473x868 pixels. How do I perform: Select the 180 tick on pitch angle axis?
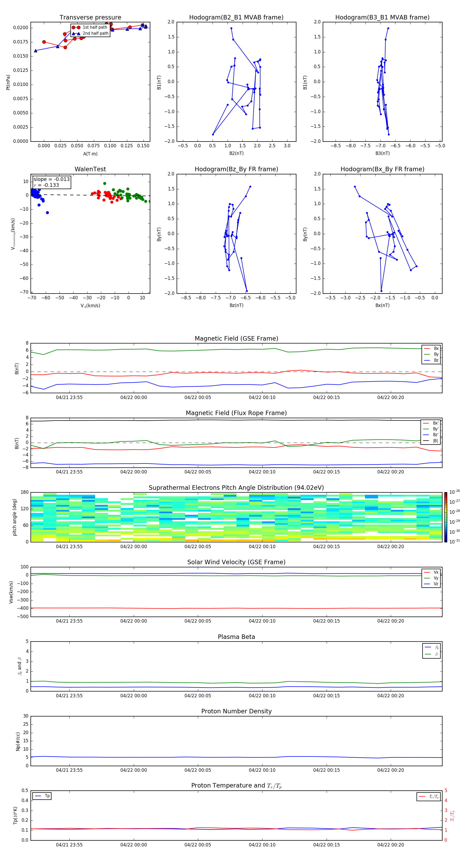click(25, 492)
